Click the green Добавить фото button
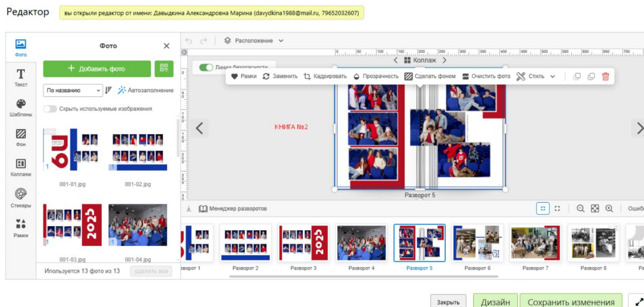This screenshot has width=644, height=307. coord(97,69)
